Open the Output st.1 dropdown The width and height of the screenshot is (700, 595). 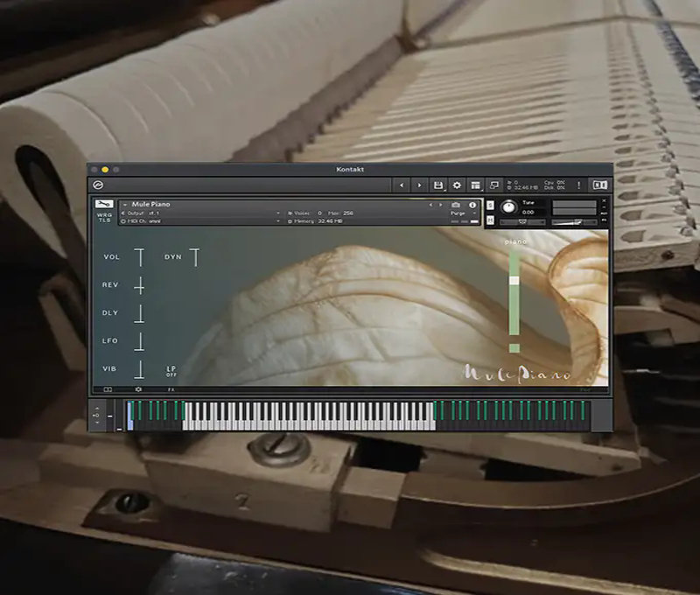pos(201,213)
